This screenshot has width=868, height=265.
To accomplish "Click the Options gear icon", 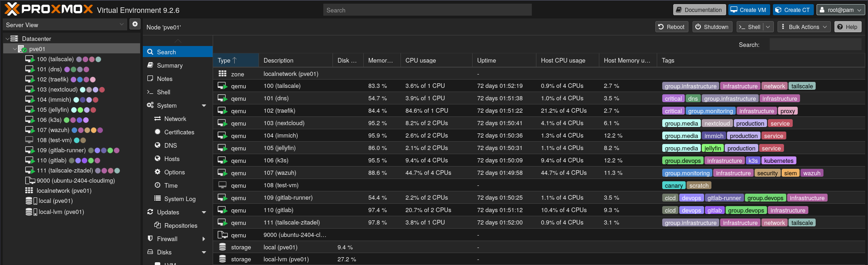I will (x=158, y=172).
